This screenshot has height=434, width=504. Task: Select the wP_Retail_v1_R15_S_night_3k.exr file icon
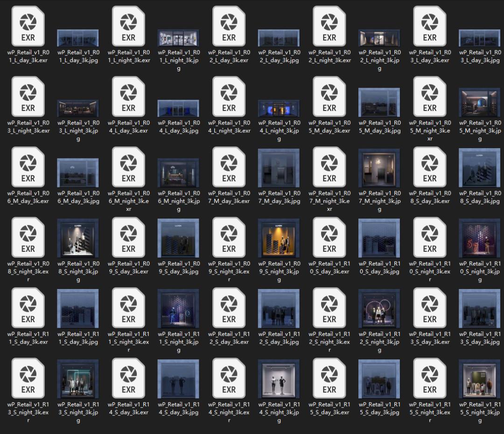point(430,378)
